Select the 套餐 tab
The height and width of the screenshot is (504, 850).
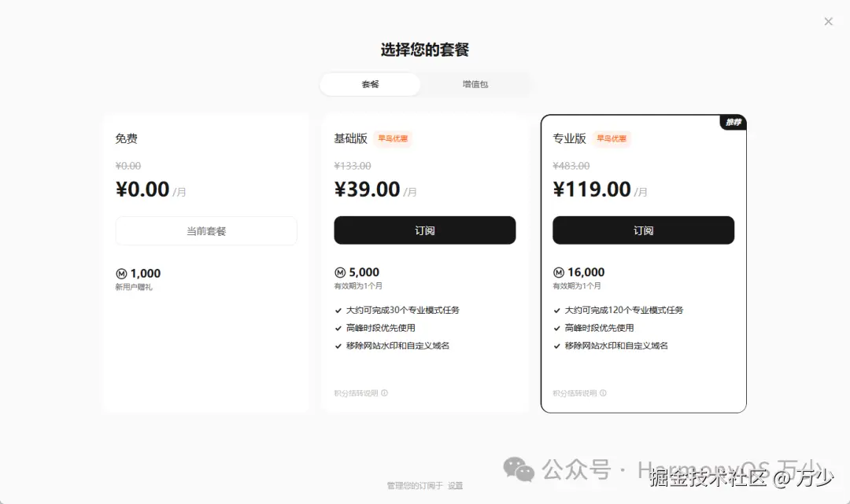pos(370,84)
